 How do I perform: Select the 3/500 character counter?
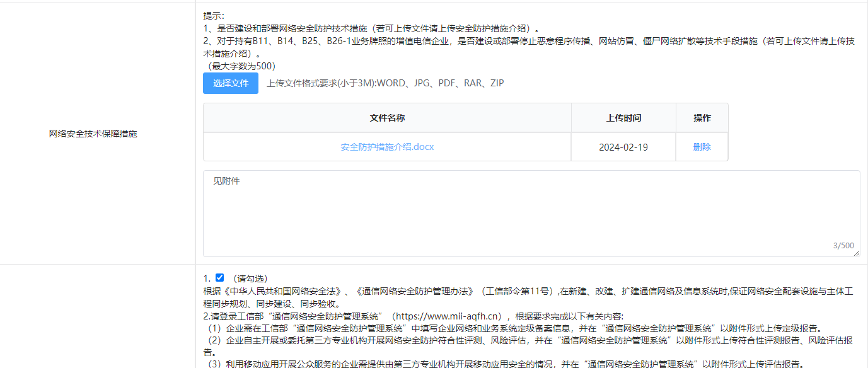[x=843, y=246]
